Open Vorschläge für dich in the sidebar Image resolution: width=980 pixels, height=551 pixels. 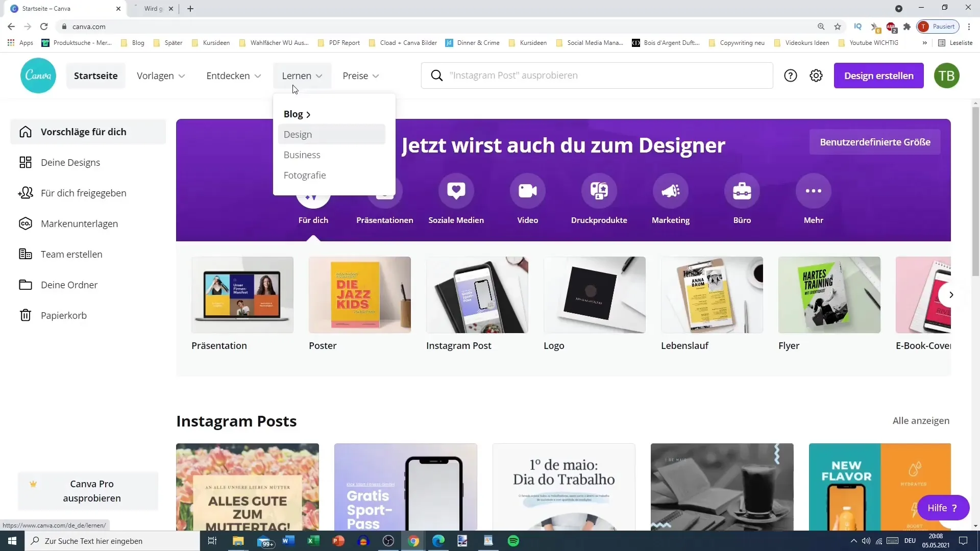(x=88, y=132)
